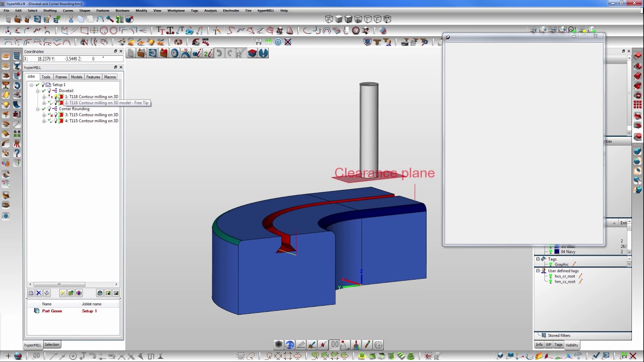Click the dark shaded sphere icon in bottom toolbar
Screen dimensions: 644x362
(x=278, y=345)
